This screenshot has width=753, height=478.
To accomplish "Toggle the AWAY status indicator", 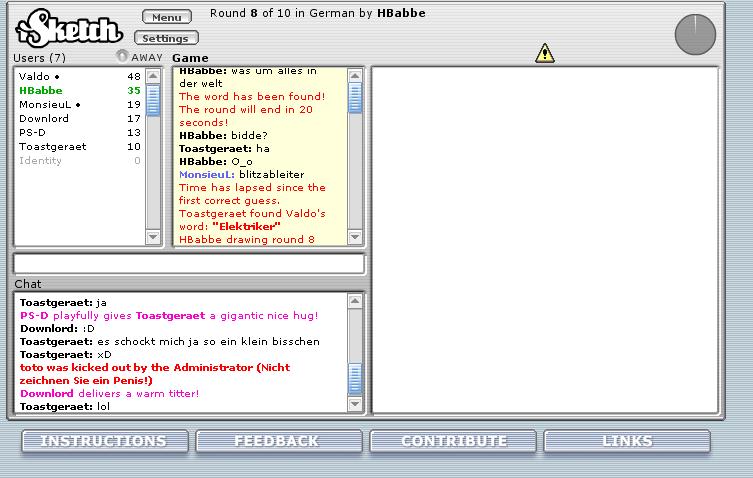I will point(123,57).
